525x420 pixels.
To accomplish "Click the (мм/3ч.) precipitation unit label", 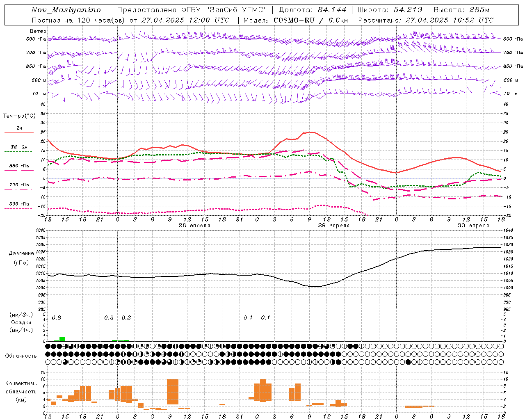I will click(21, 315).
